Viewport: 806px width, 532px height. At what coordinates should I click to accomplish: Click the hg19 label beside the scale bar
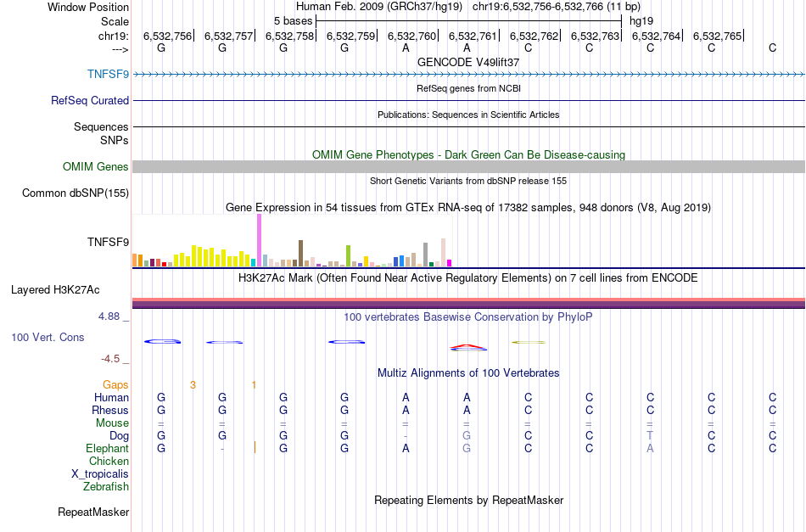pos(641,21)
